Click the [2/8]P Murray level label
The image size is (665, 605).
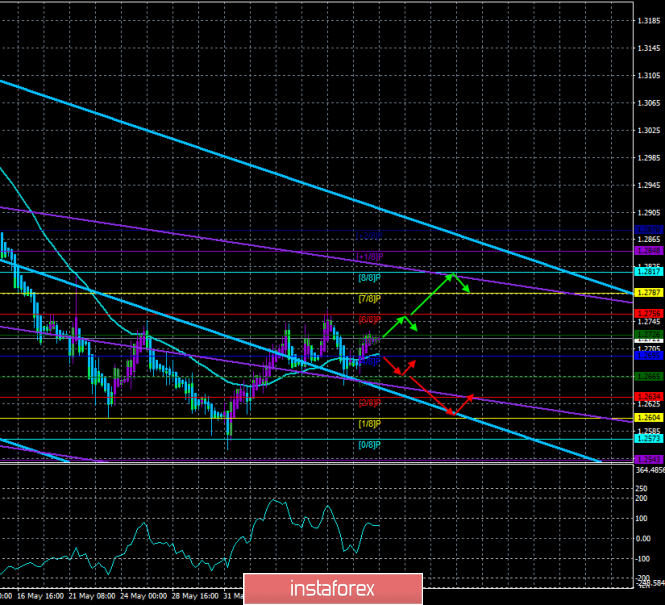pyautogui.click(x=369, y=403)
